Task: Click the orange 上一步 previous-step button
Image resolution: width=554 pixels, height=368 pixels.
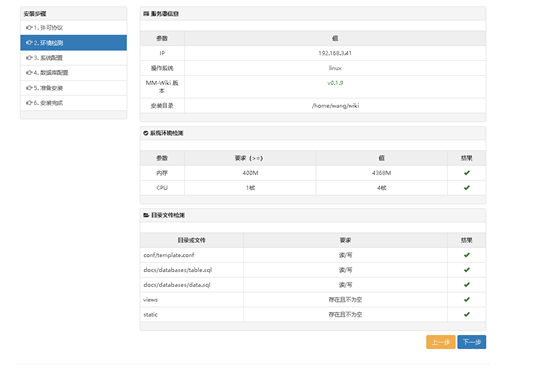Action: [x=441, y=342]
